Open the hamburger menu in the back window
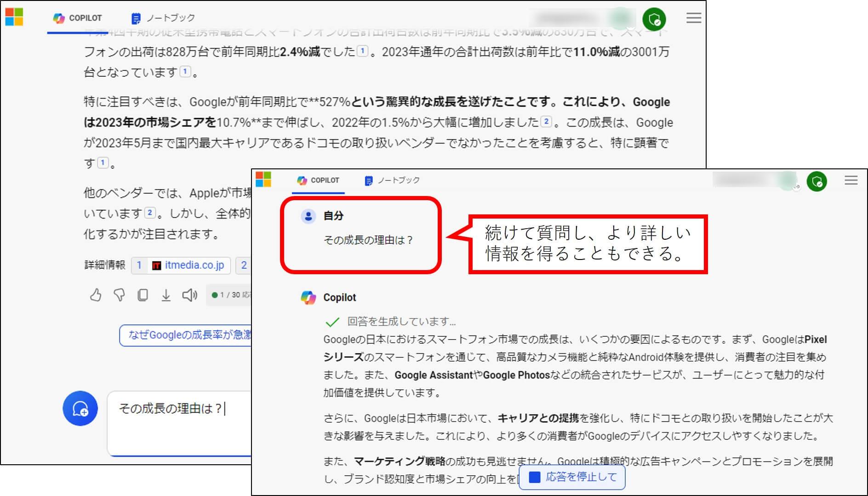Viewport: 868px width, 496px height. pyautogui.click(x=694, y=18)
